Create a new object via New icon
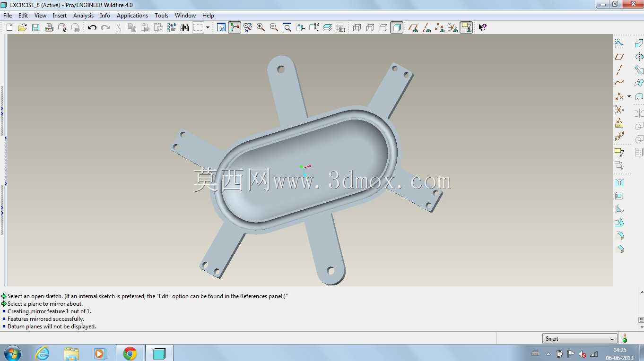The image size is (644, 361). point(9,27)
